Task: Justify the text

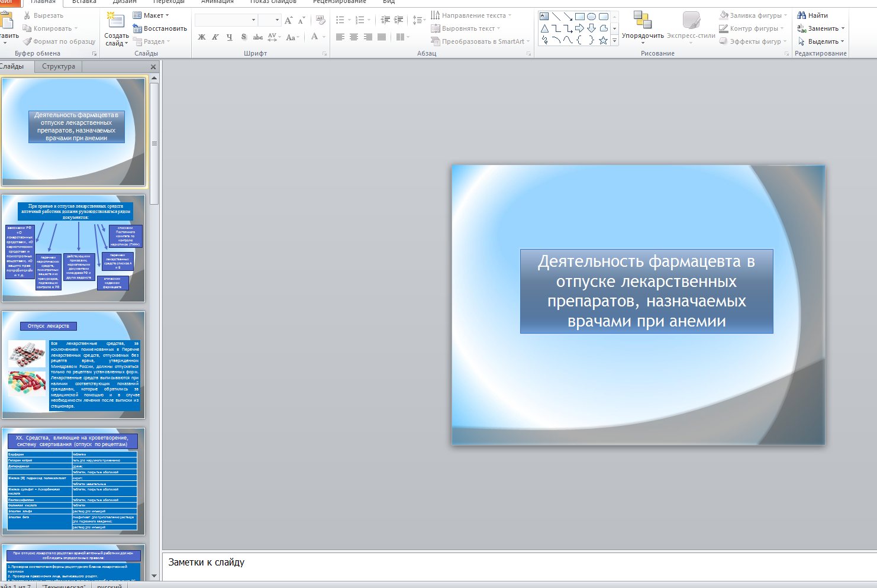Action: [x=382, y=37]
